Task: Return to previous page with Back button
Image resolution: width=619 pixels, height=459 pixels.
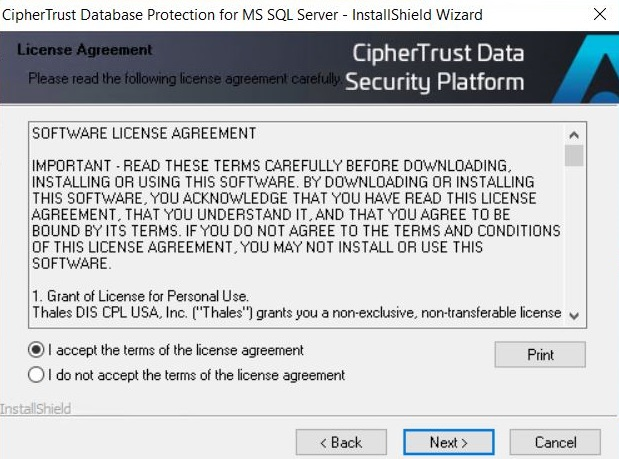Action: (341, 442)
